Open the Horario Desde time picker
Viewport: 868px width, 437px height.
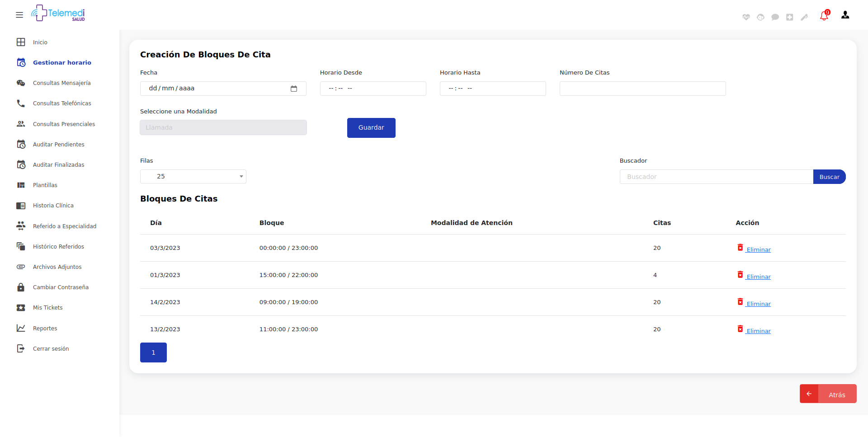373,89
